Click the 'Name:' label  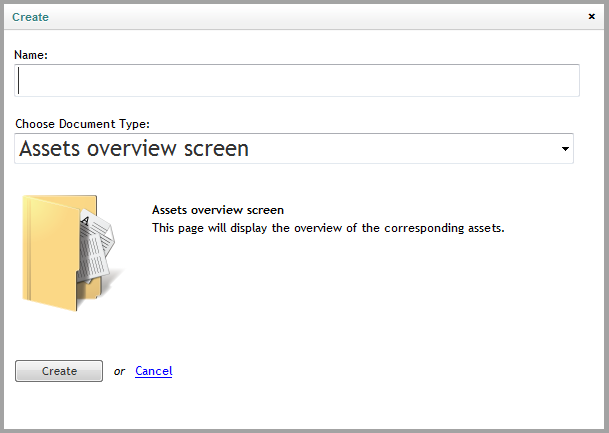pyautogui.click(x=31, y=55)
